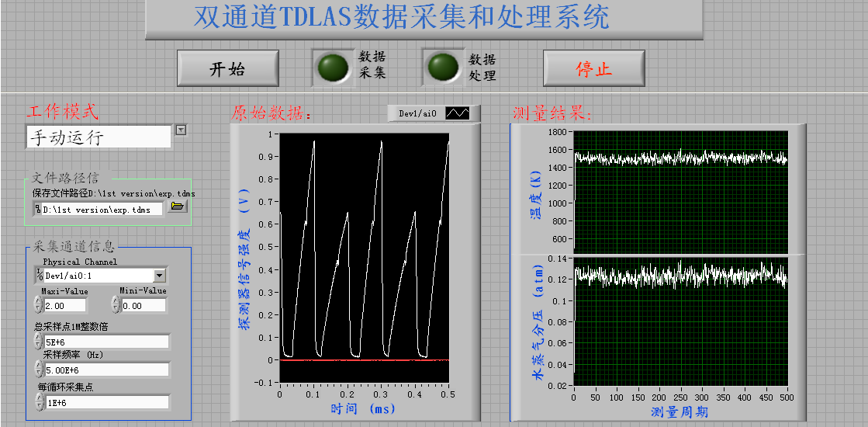Screen dimensions: 868x427
Task: Open the 工作模式 dropdown arrow
Action: coord(181,130)
